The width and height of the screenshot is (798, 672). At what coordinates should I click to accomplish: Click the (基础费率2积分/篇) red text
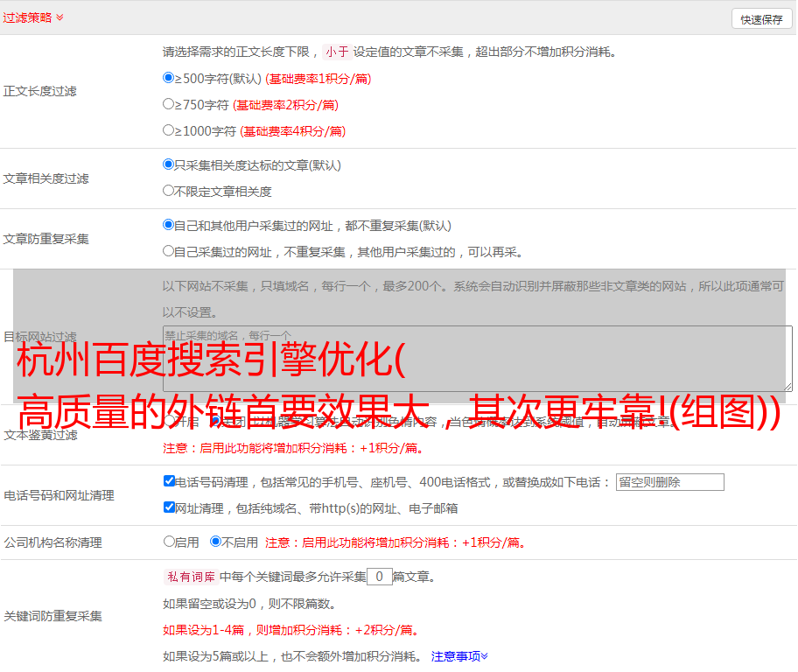tap(286, 105)
